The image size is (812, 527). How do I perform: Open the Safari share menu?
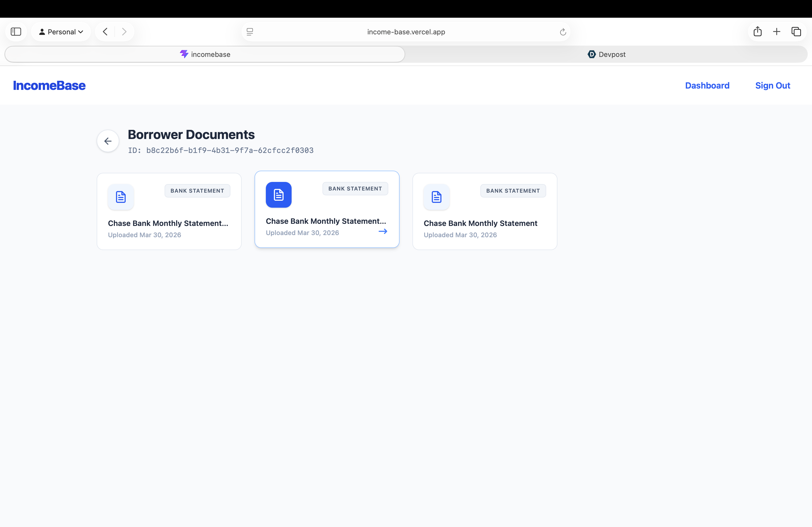tap(757, 32)
